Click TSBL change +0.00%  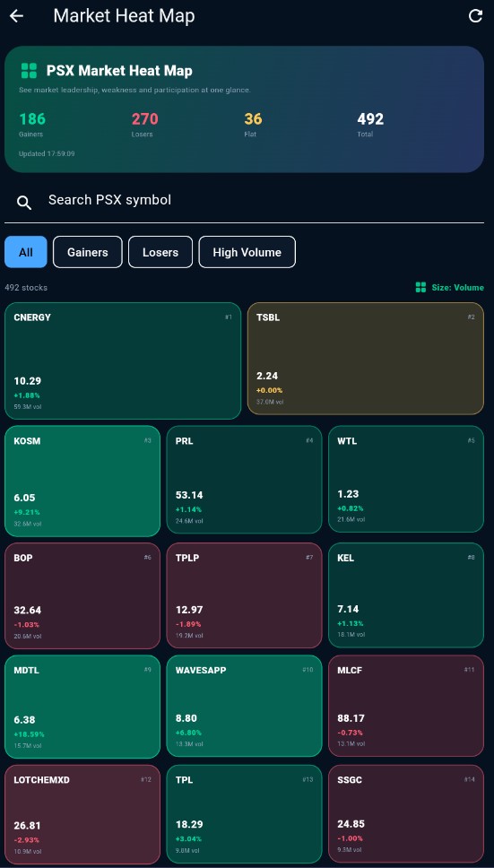click(269, 390)
